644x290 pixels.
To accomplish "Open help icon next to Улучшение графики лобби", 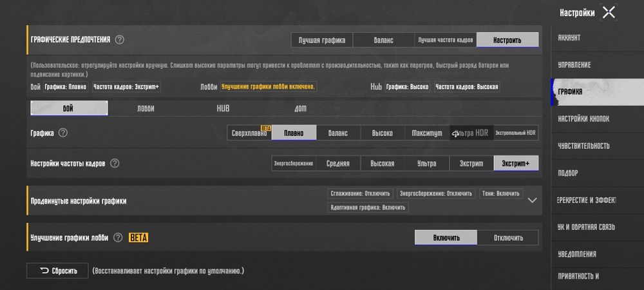I will (118, 237).
